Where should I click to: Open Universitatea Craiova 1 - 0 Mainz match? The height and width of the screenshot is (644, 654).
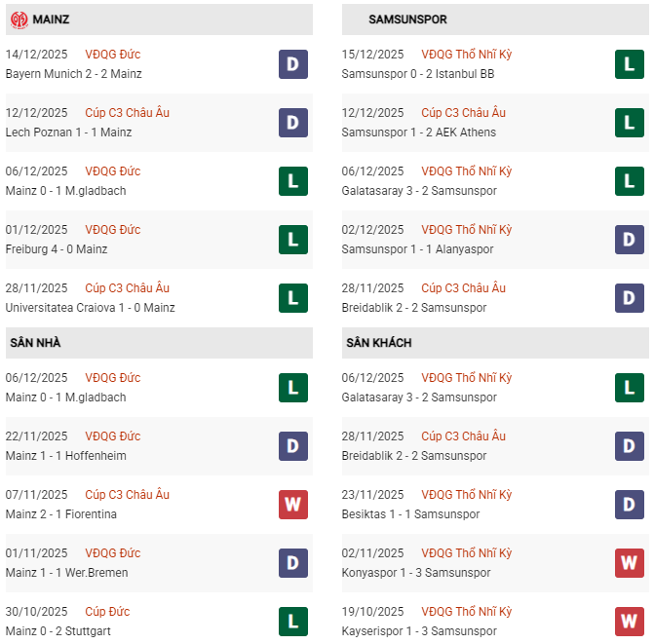90,308
